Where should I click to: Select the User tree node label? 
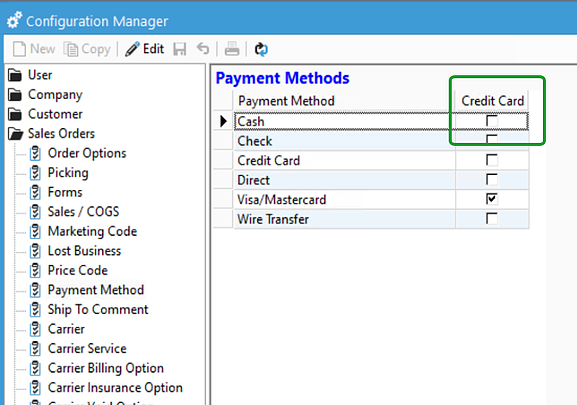(x=40, y=75)
